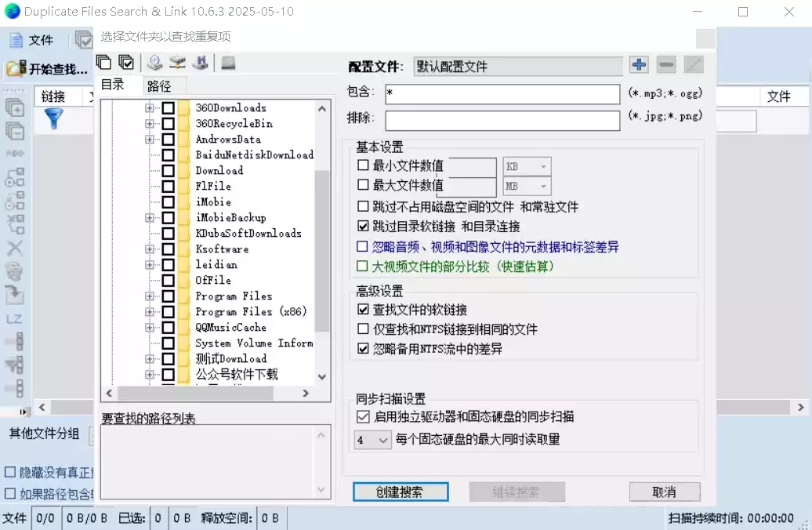Click the removable drive icon in toolbar

[x=201, y=63]
